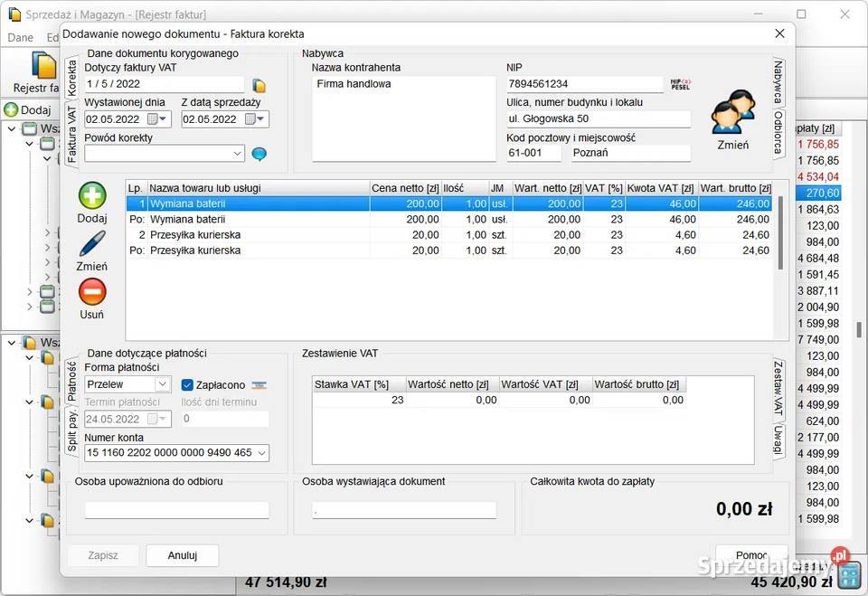Click the Osoba upoważniona do odbioru field
The width and height of the screenshot is (868, 596).
tap(176, 510)
